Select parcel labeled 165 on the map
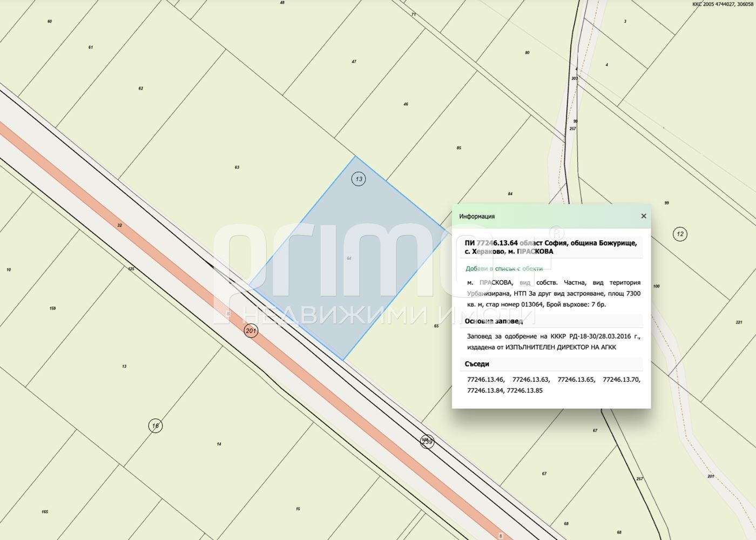The image size is (756, 540). 45,512
